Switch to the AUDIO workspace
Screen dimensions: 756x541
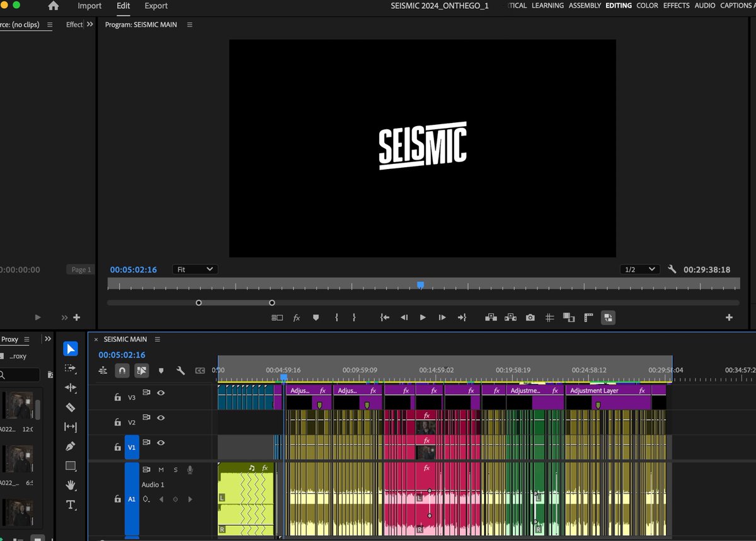[705, 6]
